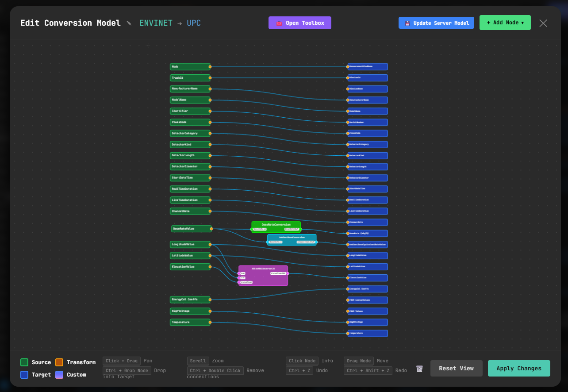
Task: Click the orange port on the EnergyCal Coeffs source node
Action: pyautogui.click(x=210, y=300)
